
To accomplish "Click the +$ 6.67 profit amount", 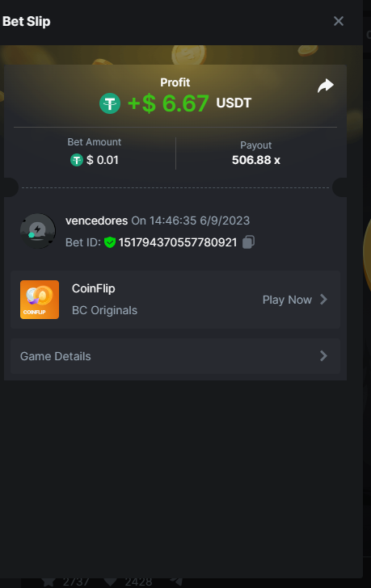I will [x=168, y=103].
